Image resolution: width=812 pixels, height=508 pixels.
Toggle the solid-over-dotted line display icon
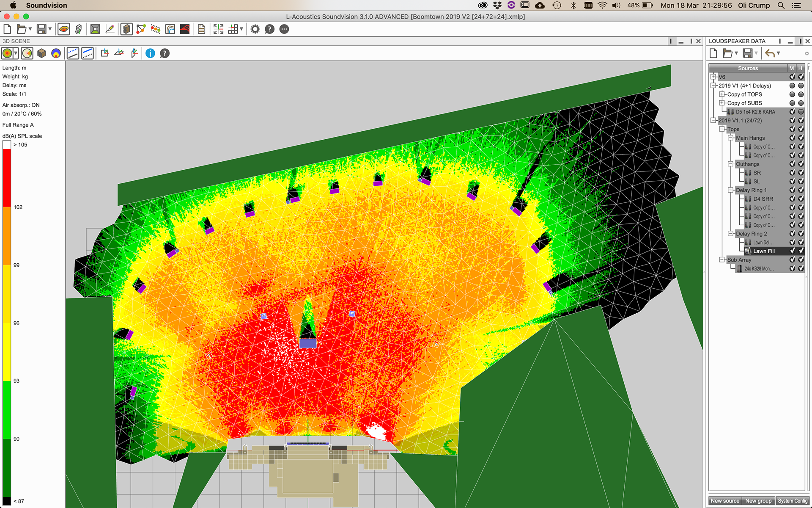tap(88, 53)
